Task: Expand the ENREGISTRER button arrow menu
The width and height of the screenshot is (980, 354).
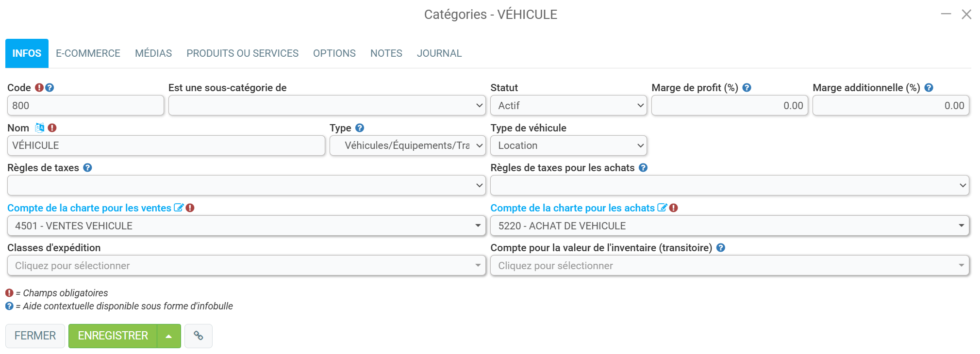Action: [169, 336]
